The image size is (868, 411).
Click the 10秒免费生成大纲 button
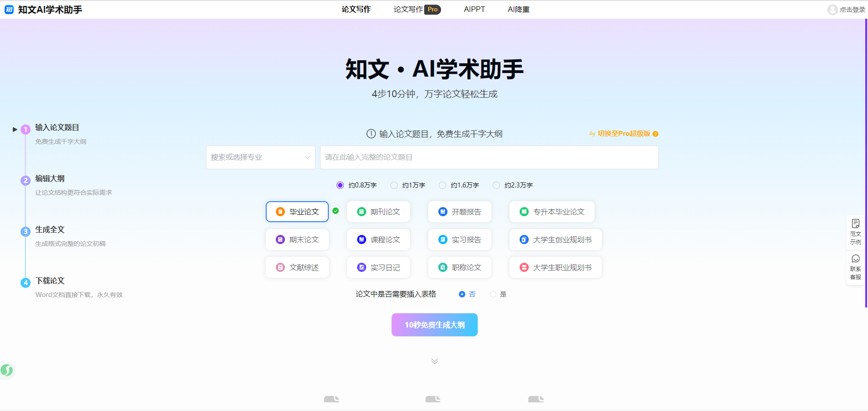(x=434, y=325)
